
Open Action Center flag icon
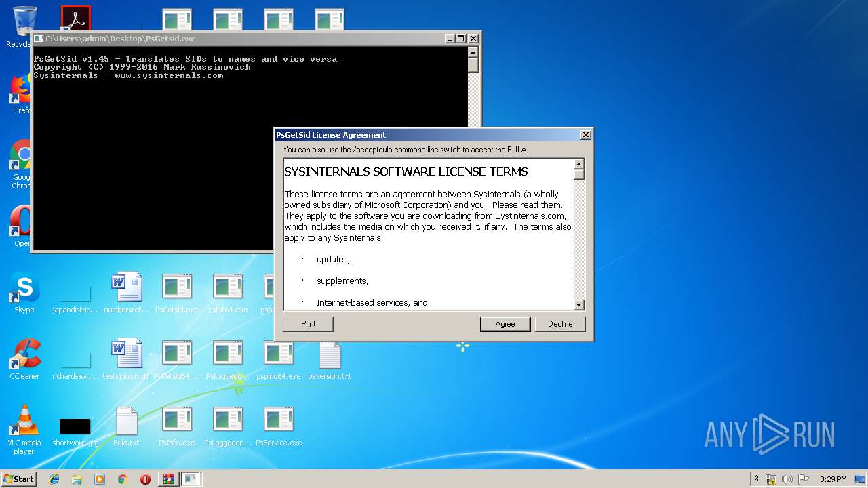[x=804, y=479]
